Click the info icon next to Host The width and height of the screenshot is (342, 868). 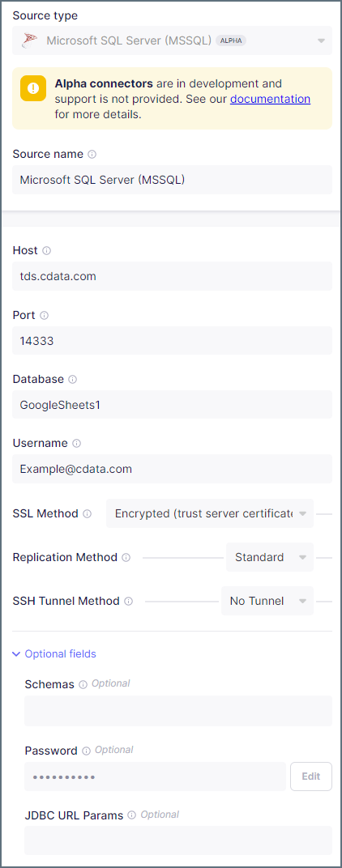coord(46,251)
